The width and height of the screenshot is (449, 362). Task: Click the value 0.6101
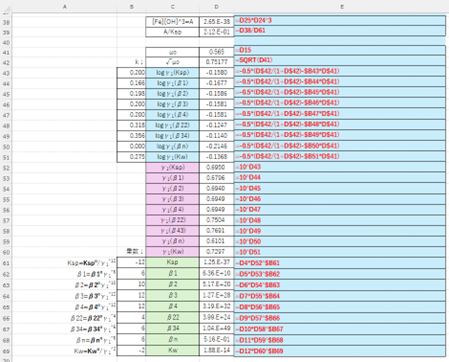click(217, 241)
